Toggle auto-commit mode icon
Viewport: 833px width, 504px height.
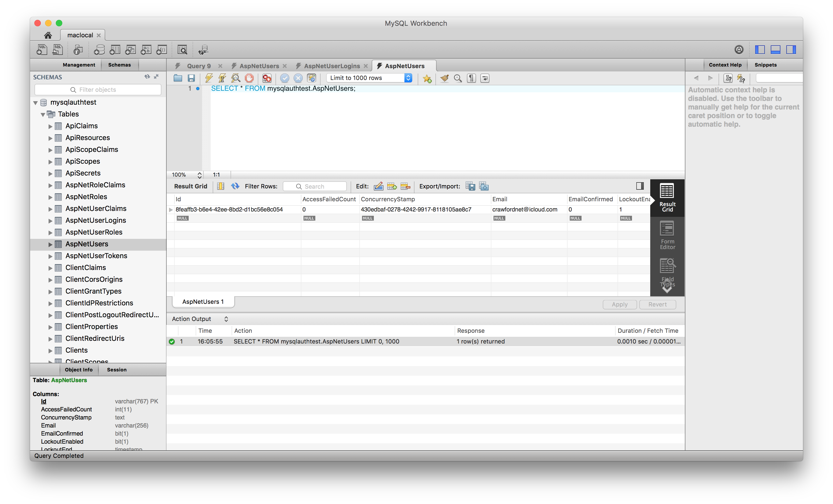311,78
